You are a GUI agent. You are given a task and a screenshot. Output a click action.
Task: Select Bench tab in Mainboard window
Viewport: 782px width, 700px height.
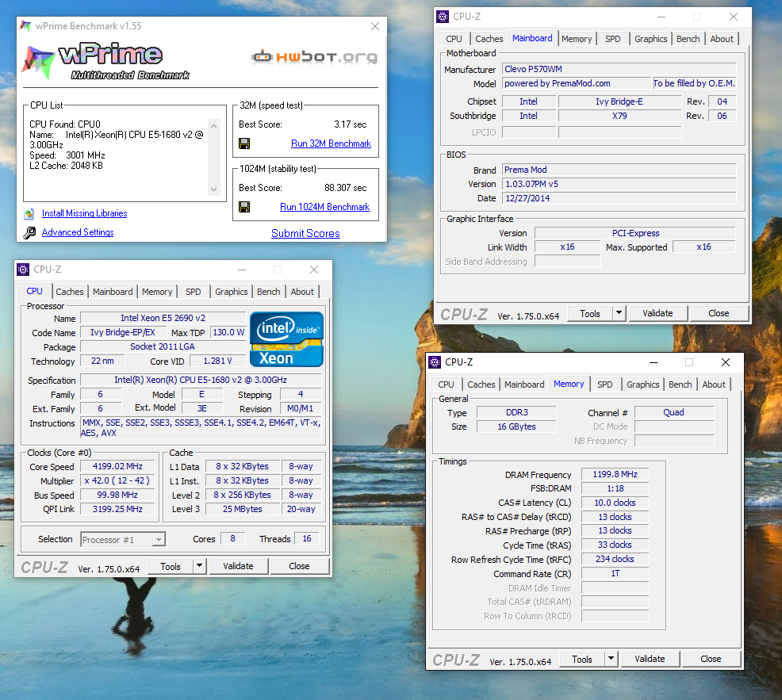pyautogui.click(x=688, y=39)
